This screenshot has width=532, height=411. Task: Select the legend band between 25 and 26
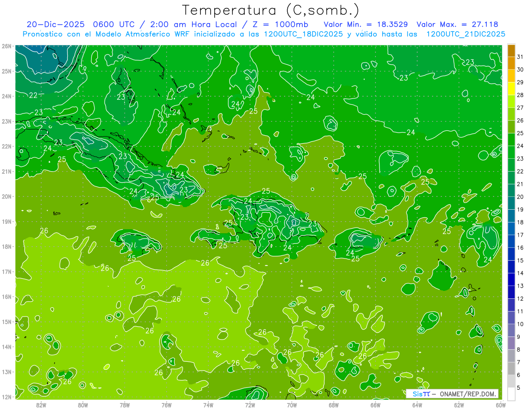[x=511, y=127]
